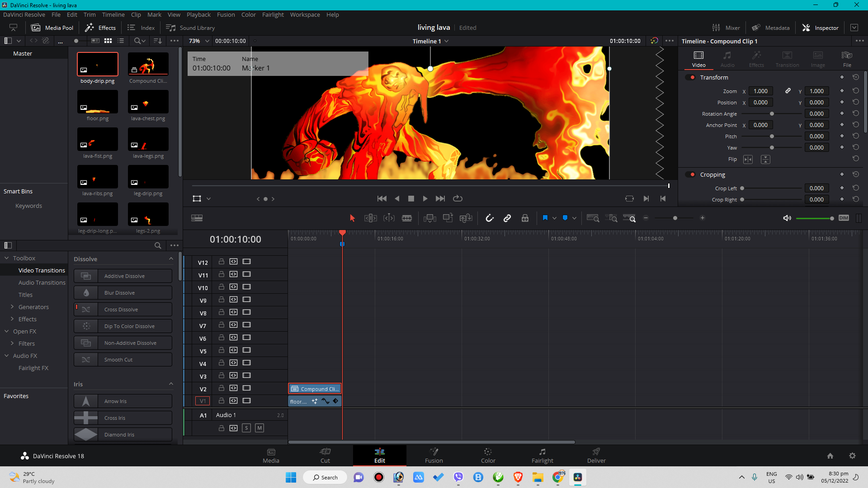868x488 pixels.
Task: Toggle Auto Track Selector on V5
Action: click(233, 350)
